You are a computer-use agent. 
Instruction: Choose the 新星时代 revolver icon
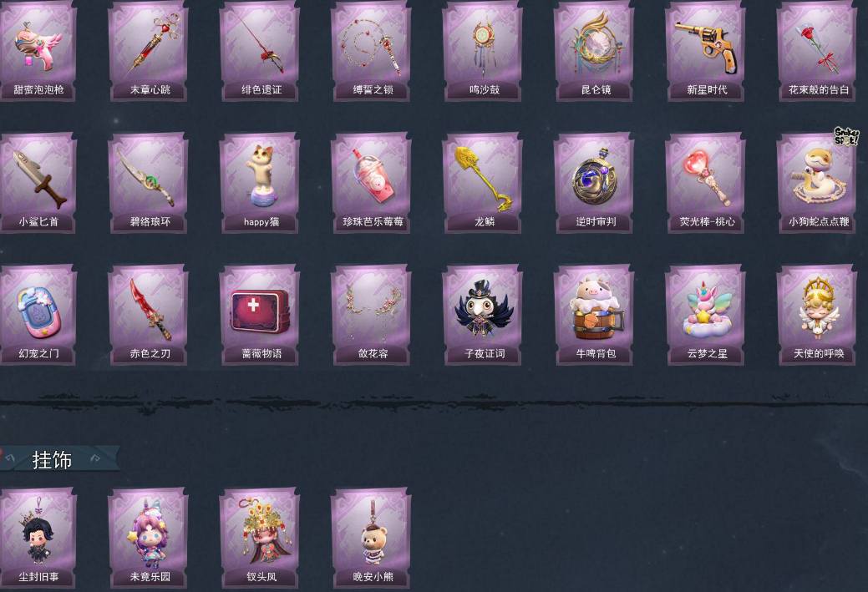pos(706,50)
